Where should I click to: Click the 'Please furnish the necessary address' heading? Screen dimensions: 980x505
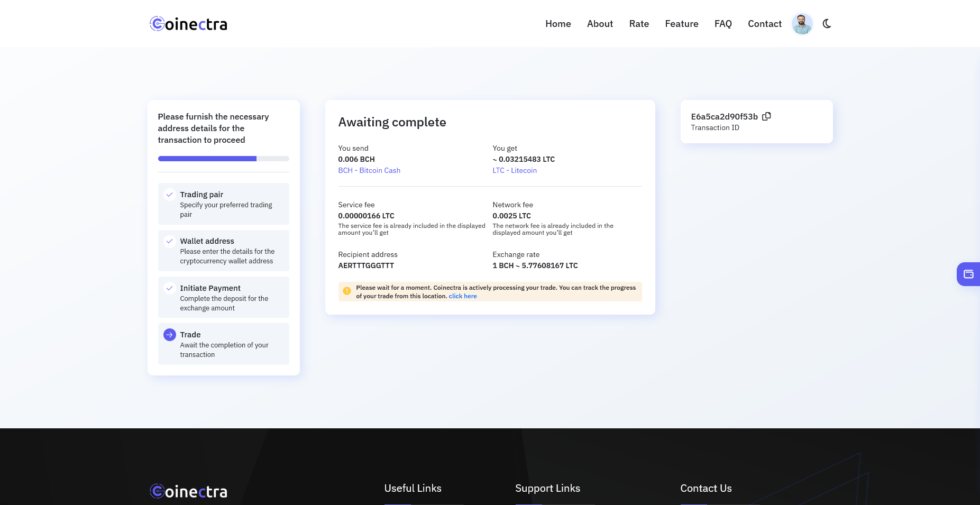(213, 128)
